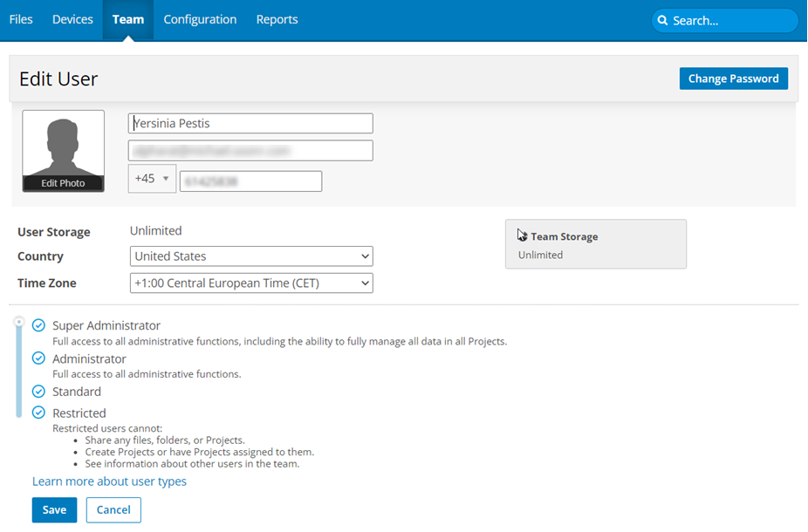808x532 pixels.
Task: Select the Super Administrator user type
Action: coord(38,325)
